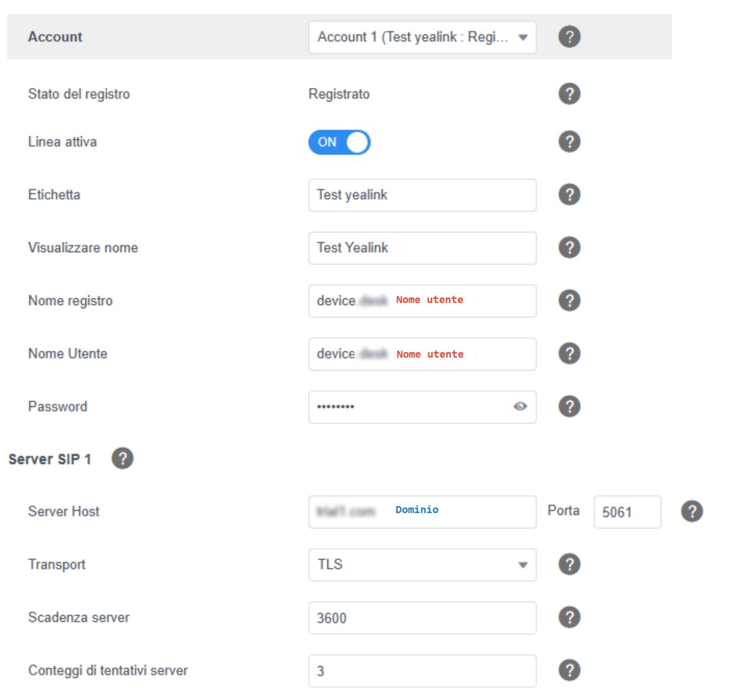Click help icon beside Visualizzare nome
The width and height of the screenshot is (731, 700).
coord(569,248)
